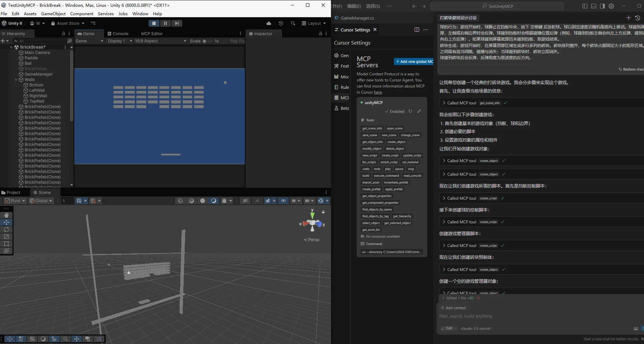Select the Move tool in Scene
Screen dimensions: 644x344
(6, 222)
